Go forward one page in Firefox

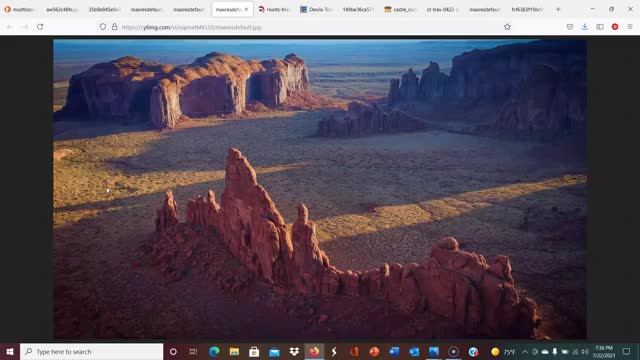click(24, 27)
